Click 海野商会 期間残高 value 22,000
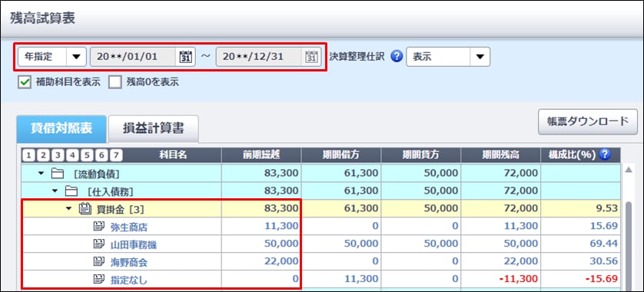The height and width of the screenshot is (292, 644). click(520, 261)
